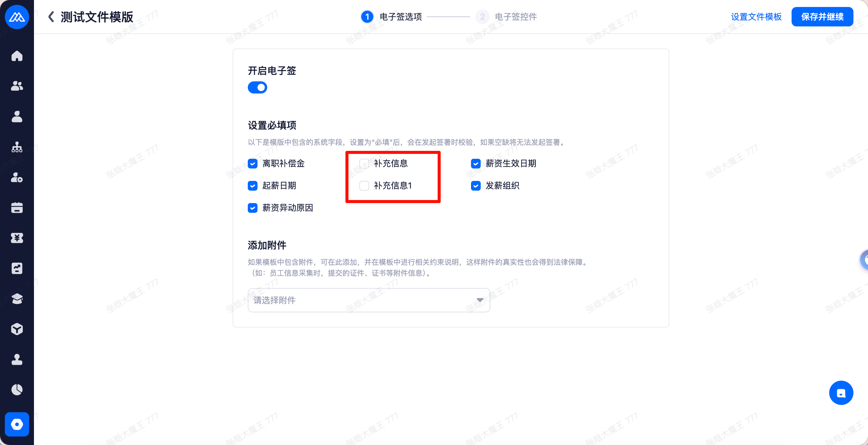Open the team members group icon
Image resolution: width=868 pixels, height=445 pixels.
coord(17,86)
